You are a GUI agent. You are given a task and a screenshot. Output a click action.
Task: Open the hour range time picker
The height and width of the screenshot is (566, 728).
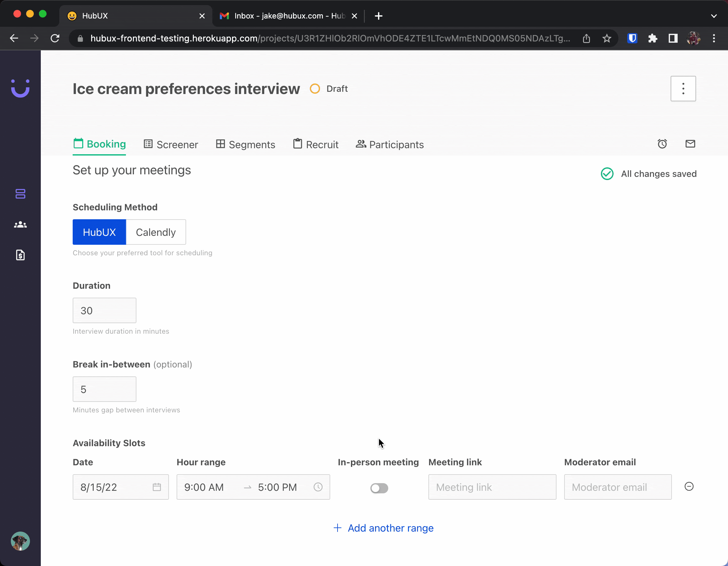coord(253,487)
